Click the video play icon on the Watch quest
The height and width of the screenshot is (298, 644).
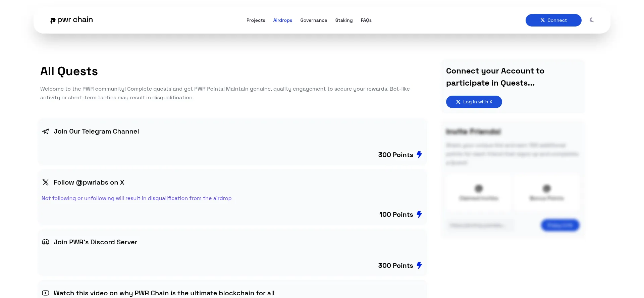46,293
